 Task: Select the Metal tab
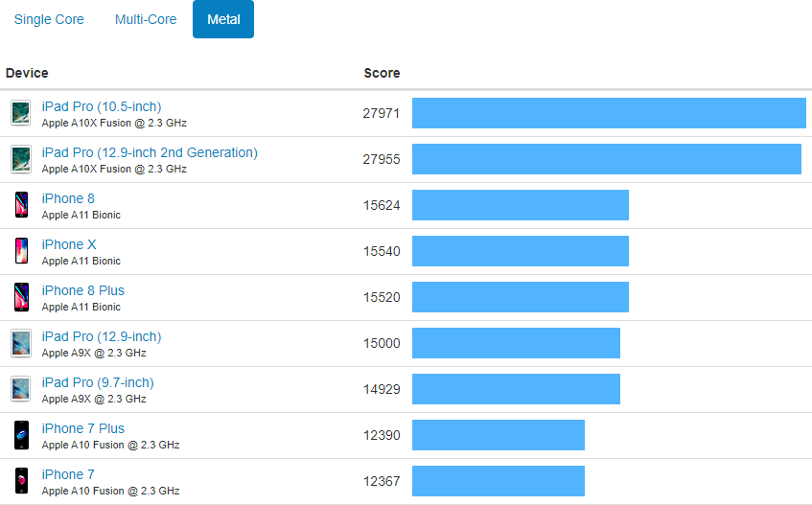223,19
